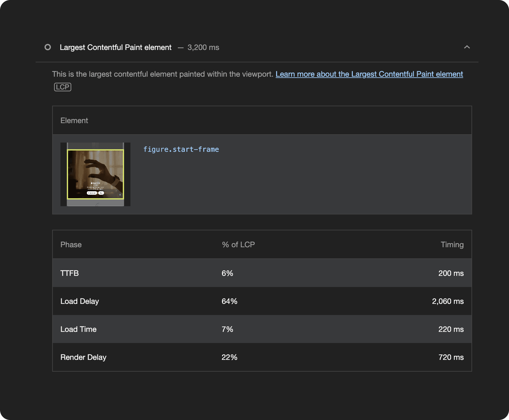Open the Learn more about LCP link

[x=369, y=74]
